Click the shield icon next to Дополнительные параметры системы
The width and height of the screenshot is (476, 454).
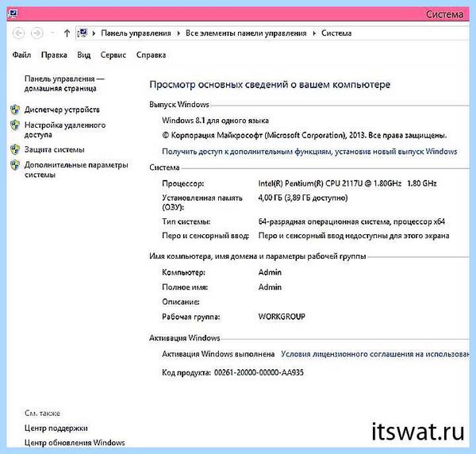click(15, 165)
